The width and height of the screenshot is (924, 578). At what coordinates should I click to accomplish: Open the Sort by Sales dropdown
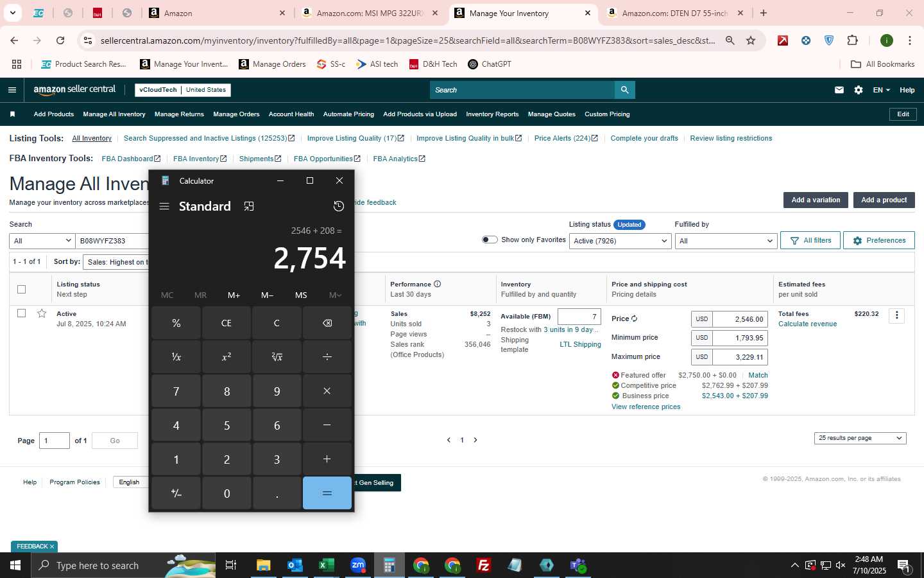[117, 262]
